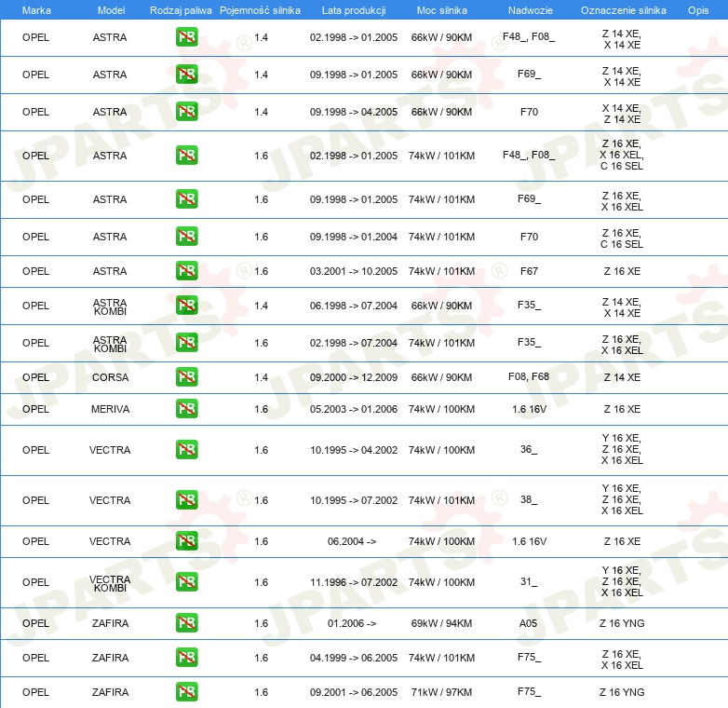Click the date range 02.1998 -> 07.2004
728x708 pixels.
[x=354, y=343]
